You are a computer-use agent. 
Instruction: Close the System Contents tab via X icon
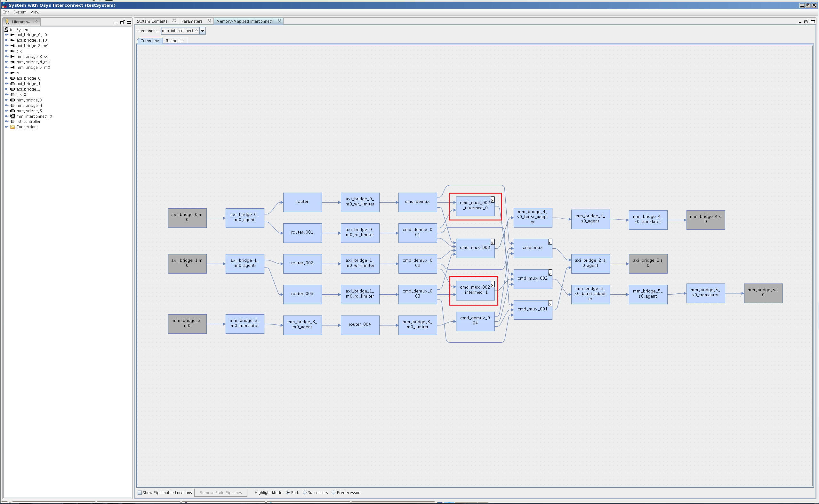pos(174,21)
